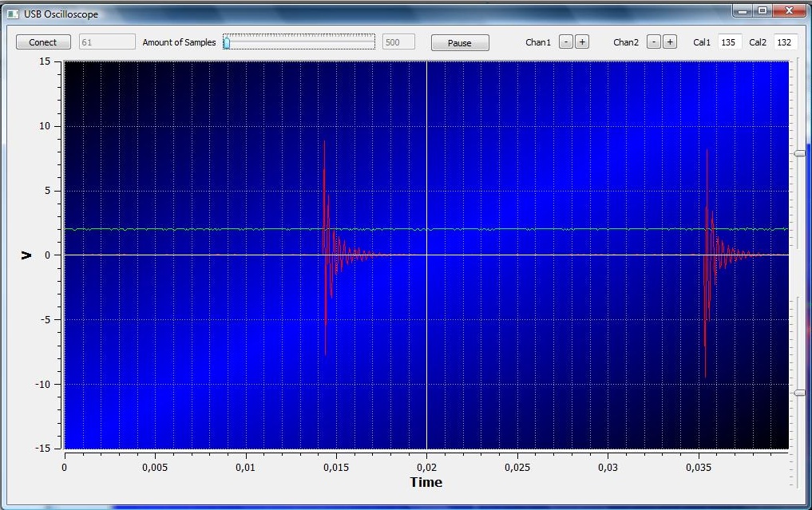This screenshot has height=510, width=812.
Task: Click the upper vertical slider handle at right
Action: pos(800,153)
